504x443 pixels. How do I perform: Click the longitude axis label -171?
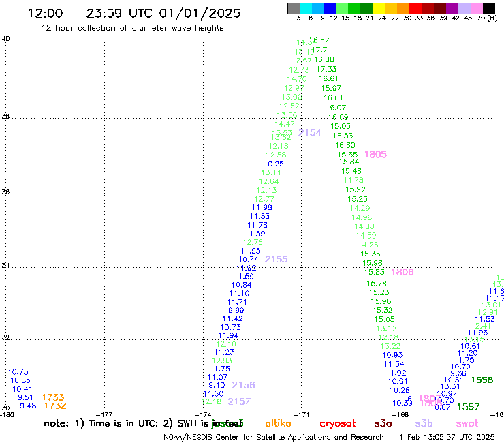click(x=302, y=415)
